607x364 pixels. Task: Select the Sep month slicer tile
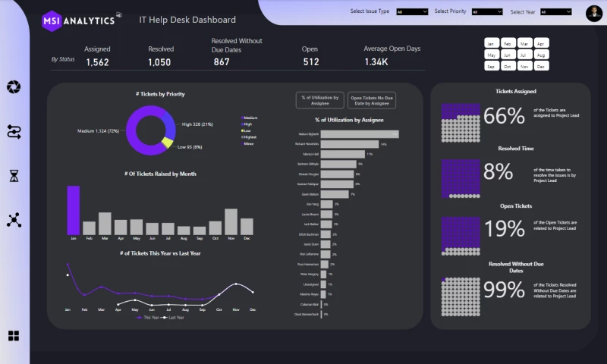(x=491, y=66)
